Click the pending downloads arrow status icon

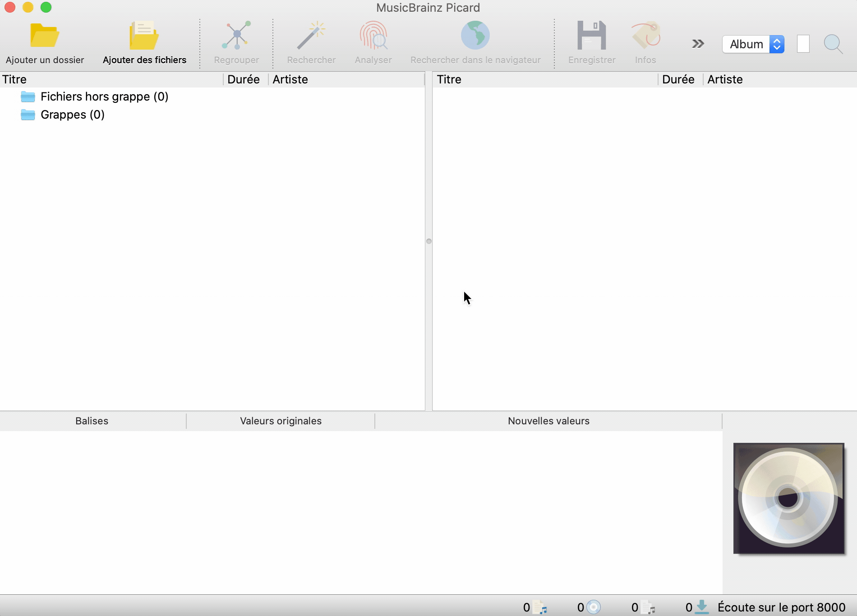pyautogui.click(x=702, y=607)
